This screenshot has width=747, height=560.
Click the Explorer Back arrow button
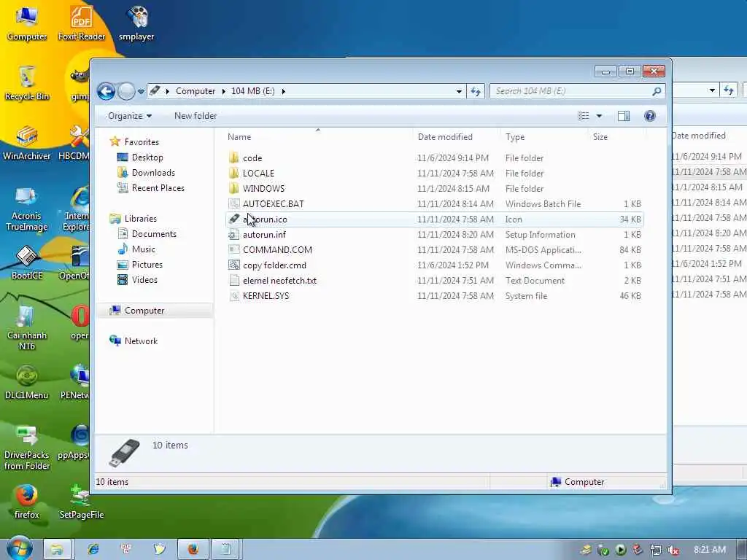[x=107, y=91]
